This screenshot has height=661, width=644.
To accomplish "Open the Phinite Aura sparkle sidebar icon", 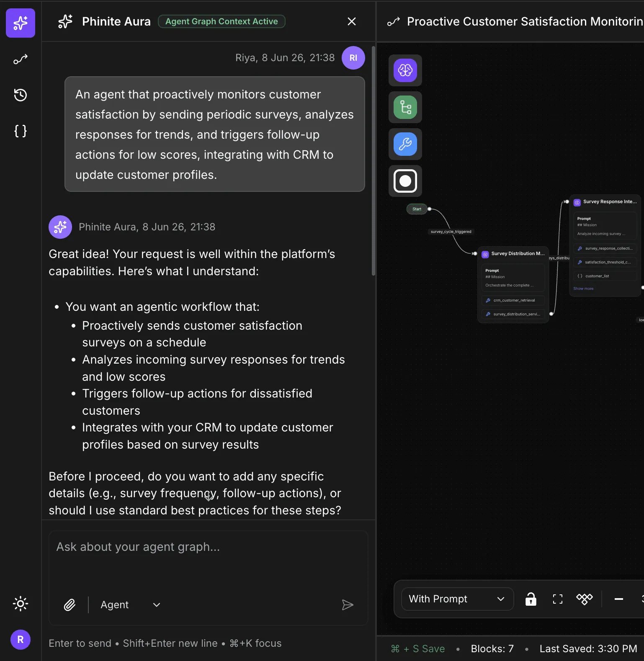I will click(21, 23).
